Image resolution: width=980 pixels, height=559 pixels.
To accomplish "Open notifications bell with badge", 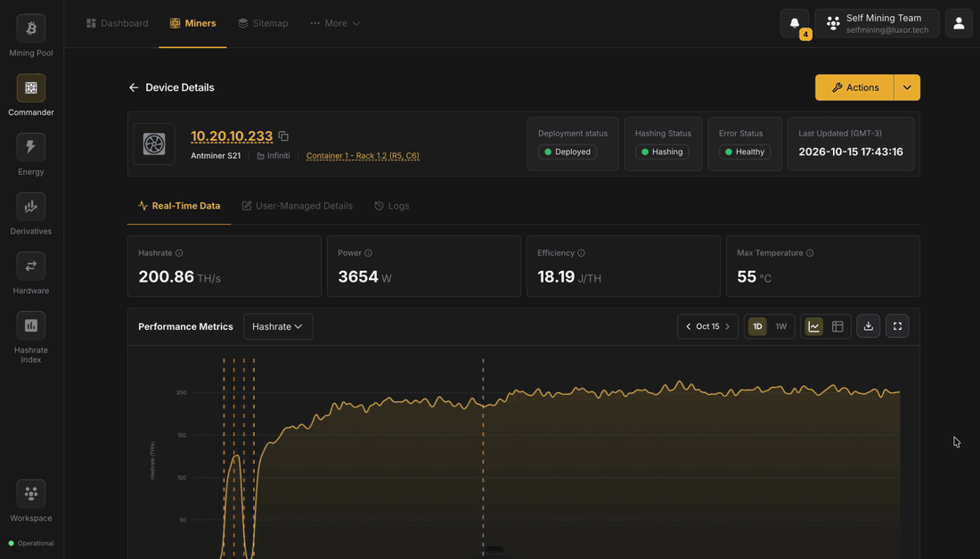I will [x=795, y=24].
